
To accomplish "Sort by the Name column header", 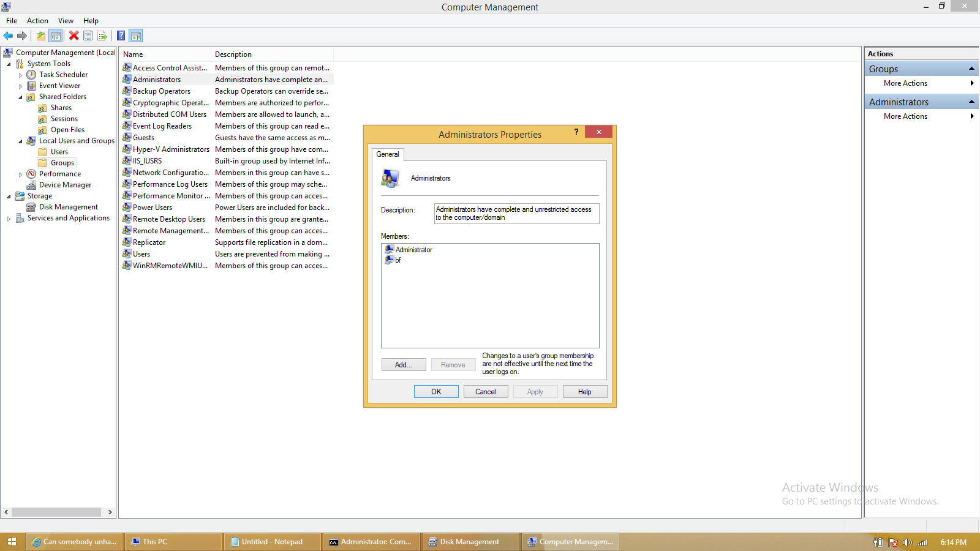I will pyautogui.click(x=165, y=54).
